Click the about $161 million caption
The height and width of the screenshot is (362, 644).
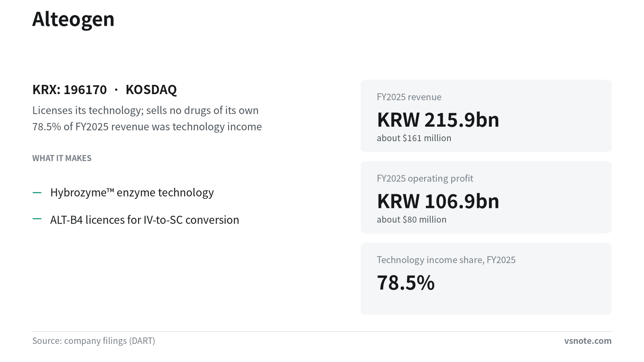pyautogui.click(x=414, y=138)
